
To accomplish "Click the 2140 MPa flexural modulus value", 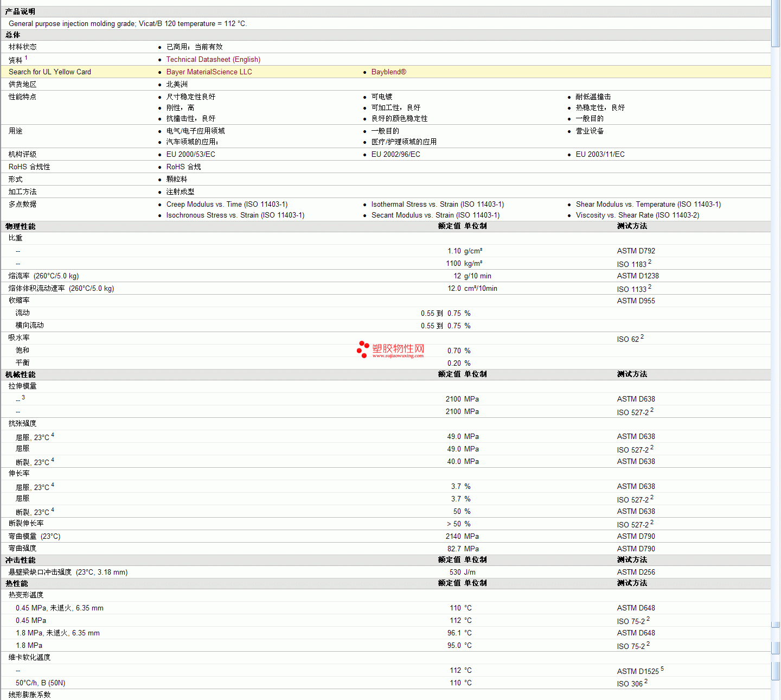I will [x=463, y=537].
